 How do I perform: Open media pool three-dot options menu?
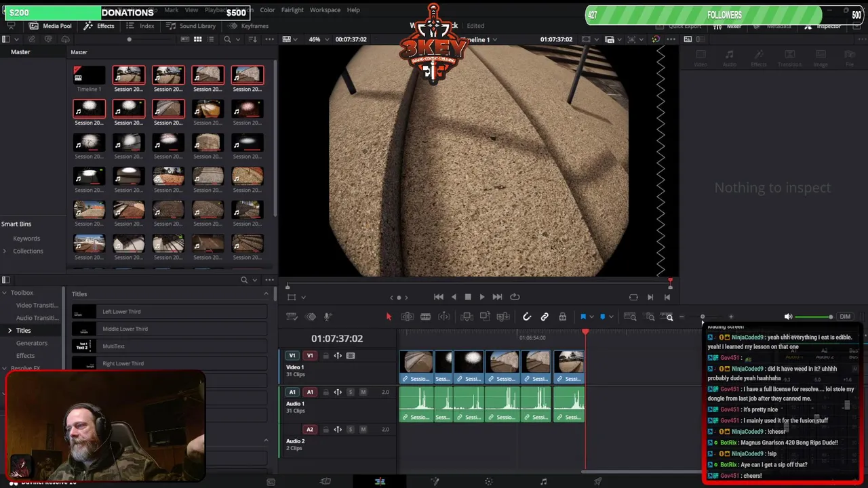270,39
